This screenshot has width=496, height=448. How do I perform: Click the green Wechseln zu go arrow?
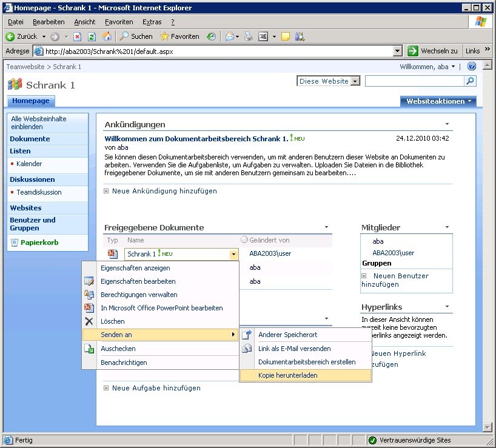coord(412,51)
